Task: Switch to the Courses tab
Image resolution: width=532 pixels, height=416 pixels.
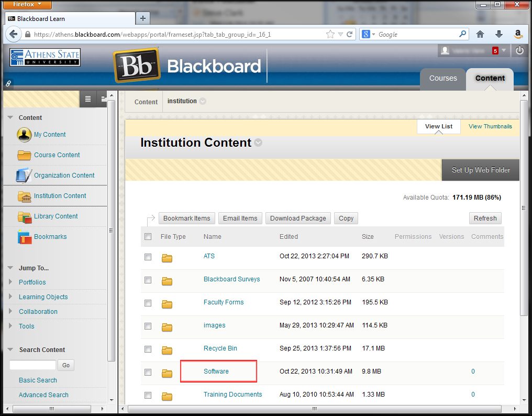Action: tap(443, 79)
